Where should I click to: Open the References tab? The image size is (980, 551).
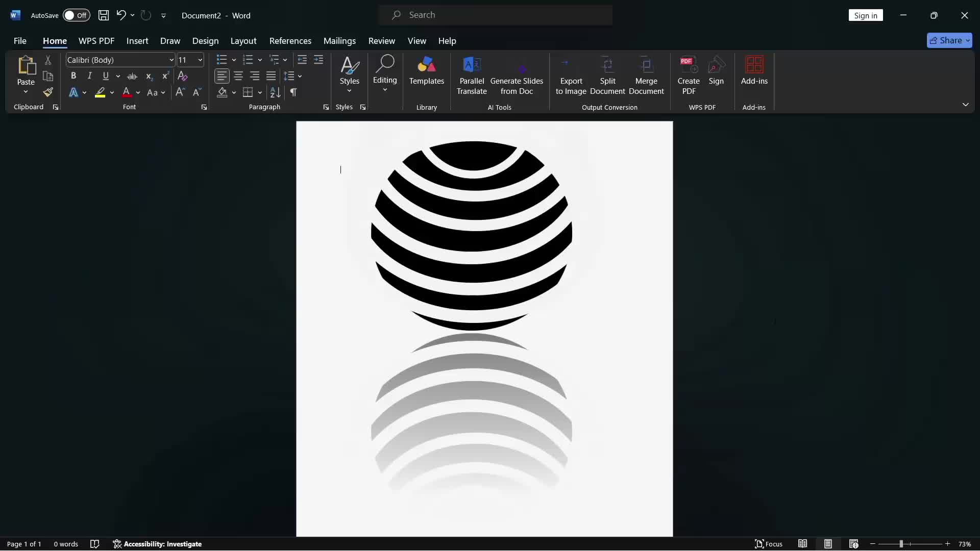coord(290,41)
